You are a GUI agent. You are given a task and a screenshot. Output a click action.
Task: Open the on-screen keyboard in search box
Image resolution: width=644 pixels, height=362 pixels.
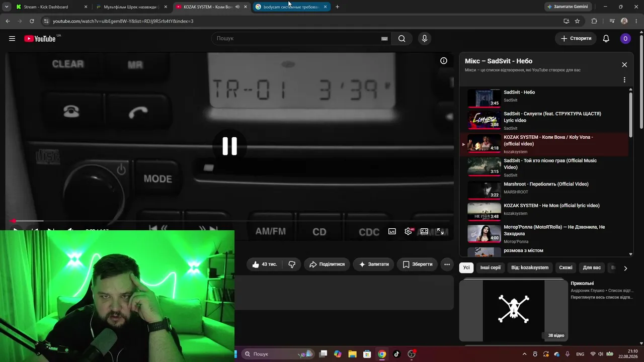tap(384, 39)
